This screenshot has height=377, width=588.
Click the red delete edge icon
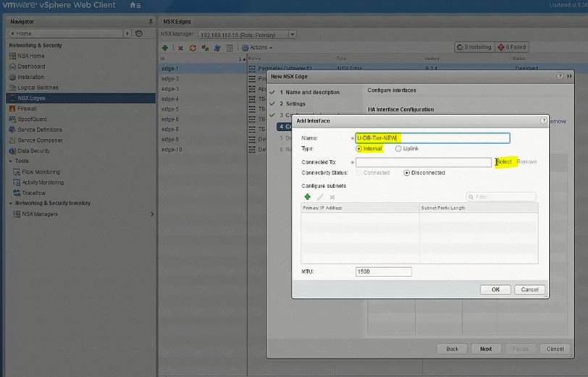pyautogui.click(x=180, y=48)
